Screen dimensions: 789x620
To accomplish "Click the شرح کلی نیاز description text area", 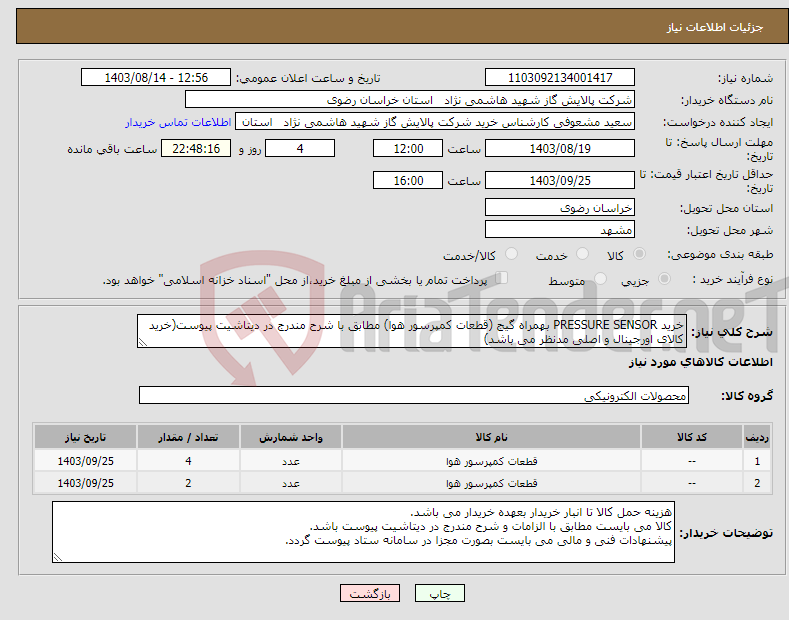I will (412, 332).
